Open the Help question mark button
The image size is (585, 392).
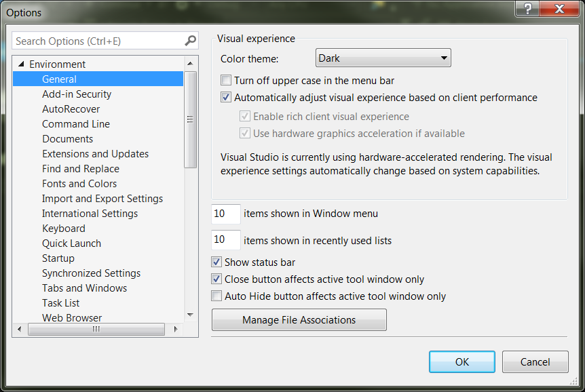click(527, 8)
